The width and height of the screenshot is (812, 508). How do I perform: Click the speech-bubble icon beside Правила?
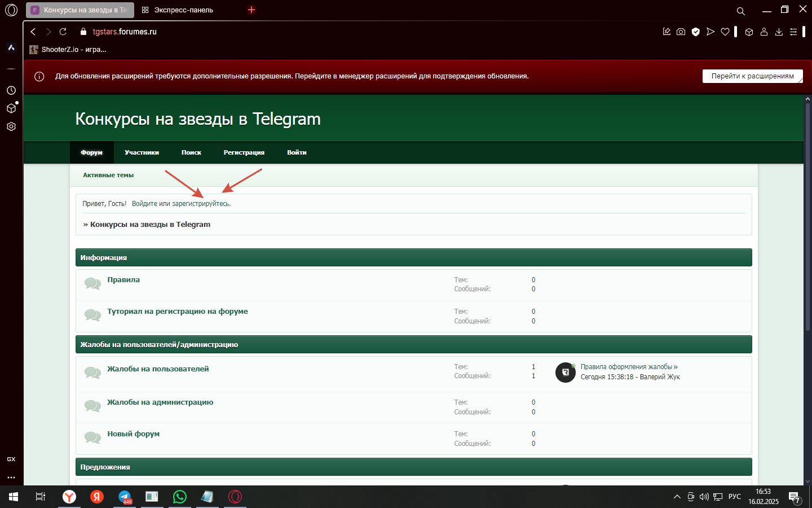point(92,283)
